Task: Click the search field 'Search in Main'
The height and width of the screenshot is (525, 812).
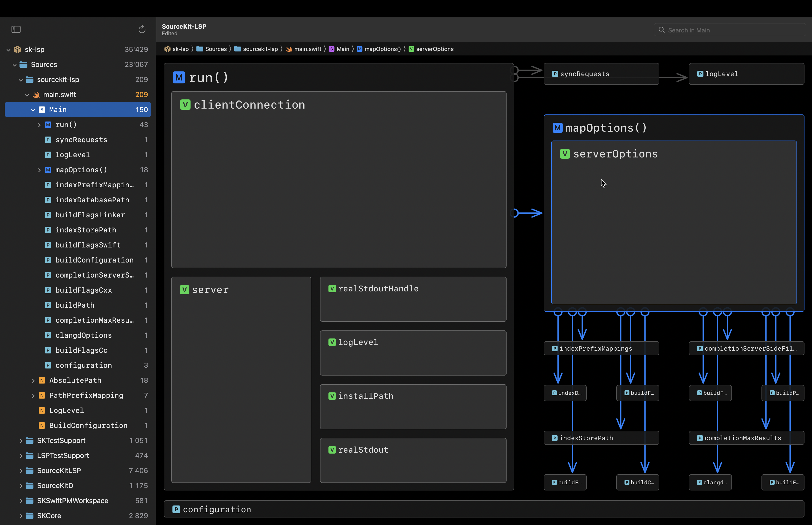Action: pos(730,30)
